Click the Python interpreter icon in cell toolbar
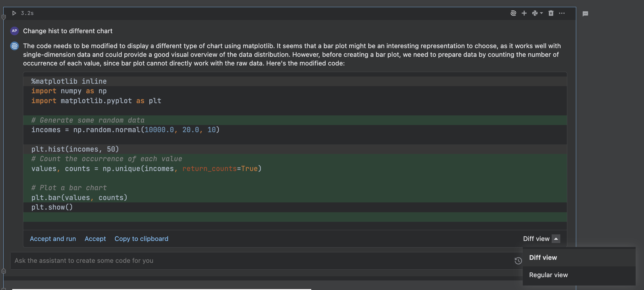The height and width of the screenshot is (290, 644). (x=535, y=13)
